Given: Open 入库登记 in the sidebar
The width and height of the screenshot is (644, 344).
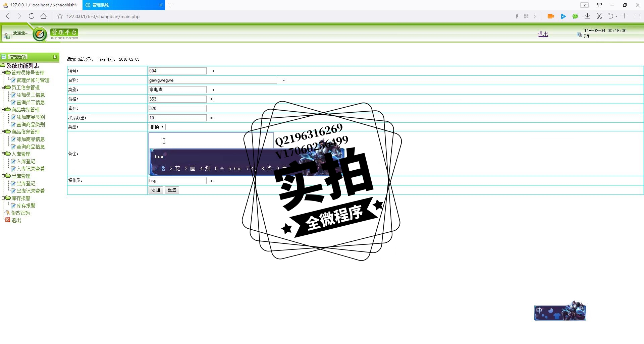Looking at the screenshot, I should click(26, 161).
